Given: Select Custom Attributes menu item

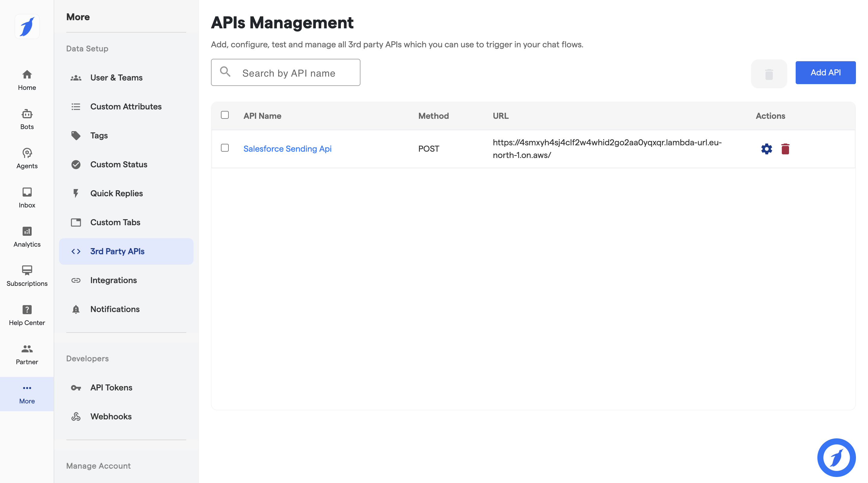Looking at the screenshot, I should 126,106.
